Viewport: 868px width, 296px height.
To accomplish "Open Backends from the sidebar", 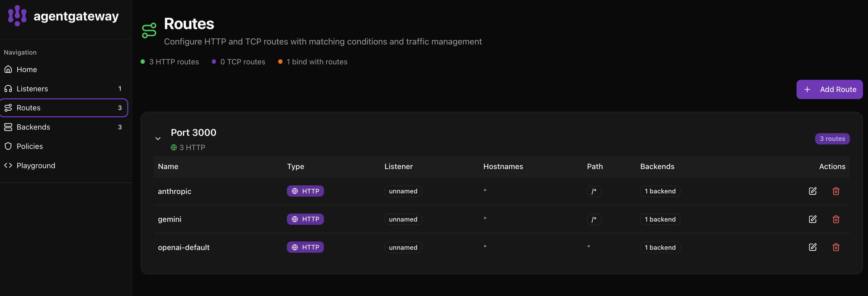I will [x=33, y=127].
